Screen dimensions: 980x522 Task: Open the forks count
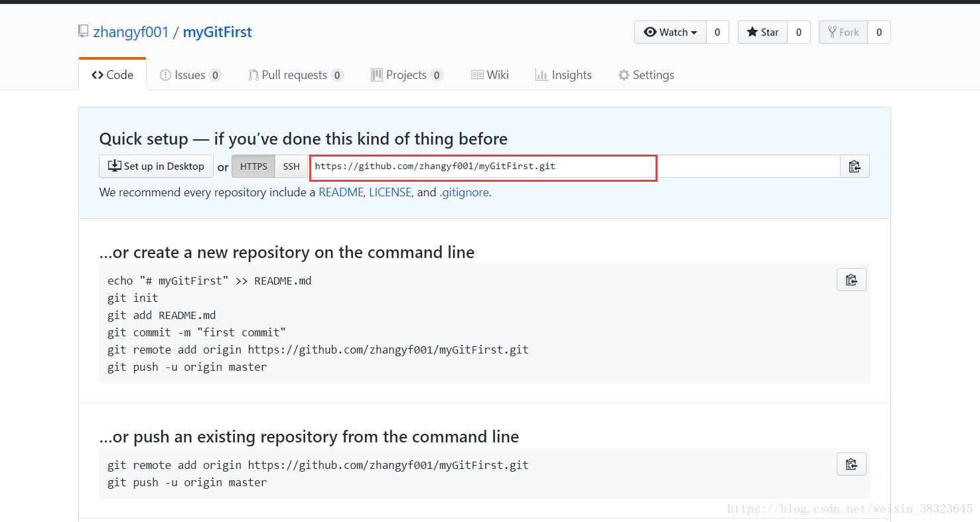tap(879, 33)
